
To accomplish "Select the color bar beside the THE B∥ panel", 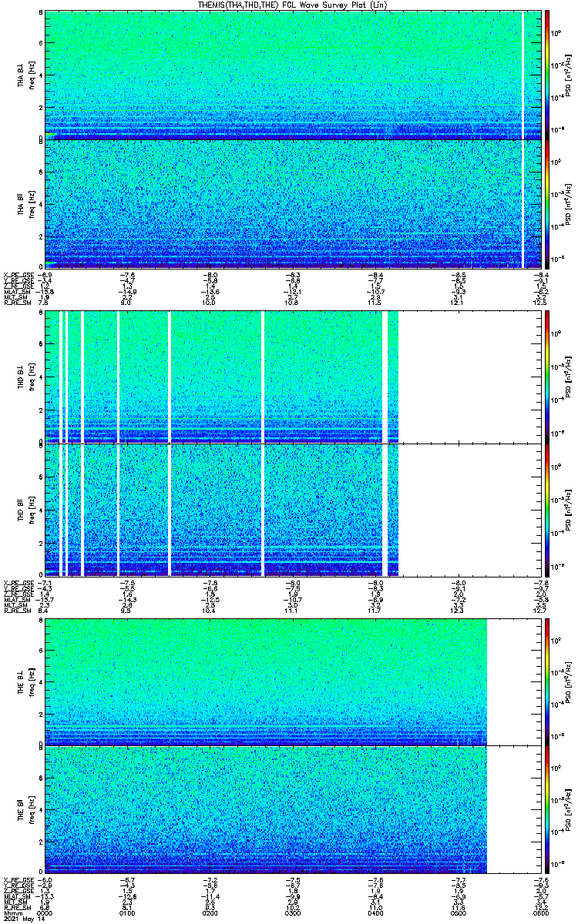I will pyautogui.click(x=547, y=809).
